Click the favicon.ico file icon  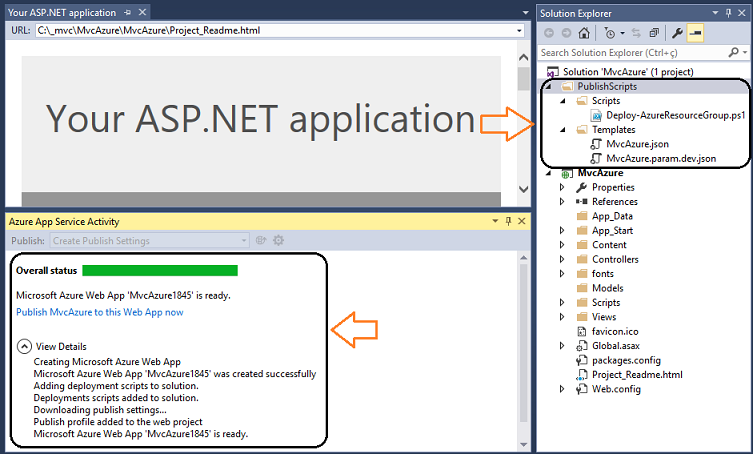[x=582, y=331]
